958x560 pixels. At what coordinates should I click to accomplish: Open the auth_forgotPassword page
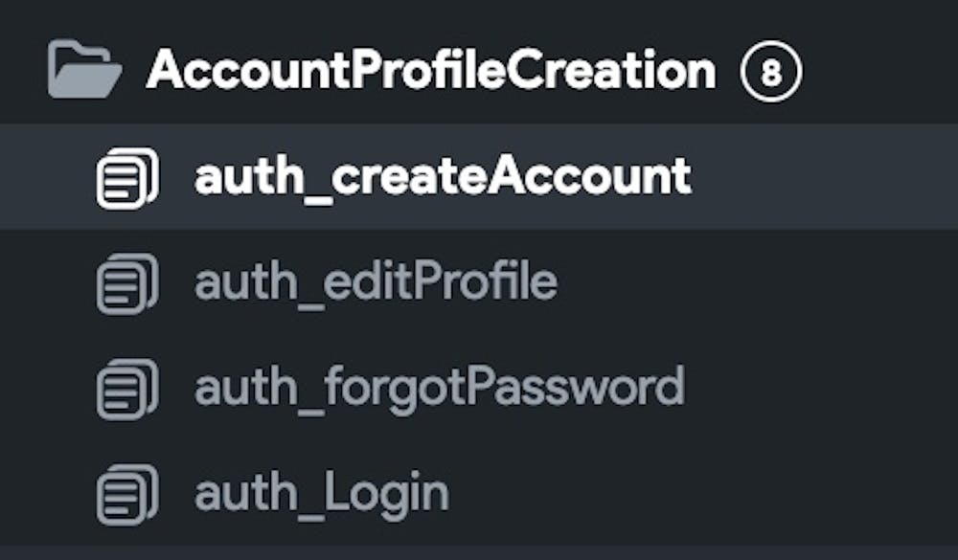[440, 389]
